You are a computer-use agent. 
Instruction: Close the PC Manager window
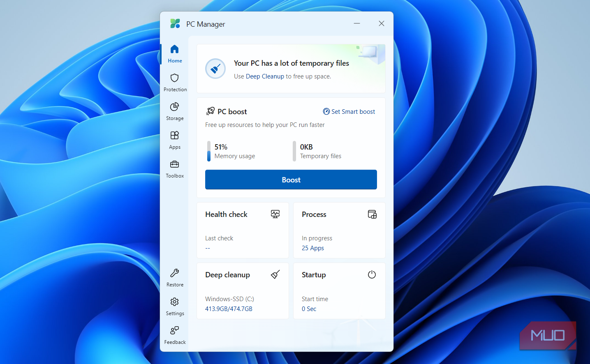[x=382, y=23]
